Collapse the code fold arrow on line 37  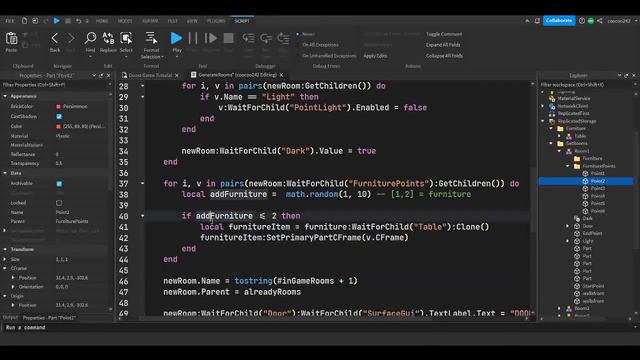[x=142, y=183]
